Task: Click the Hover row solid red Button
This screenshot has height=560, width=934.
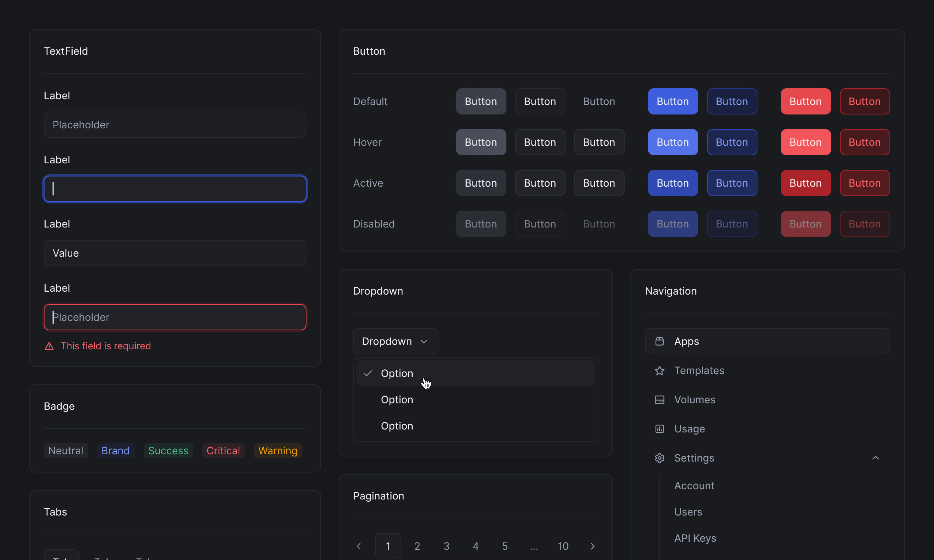Action: pyautogui.click(x=805, y=142)
